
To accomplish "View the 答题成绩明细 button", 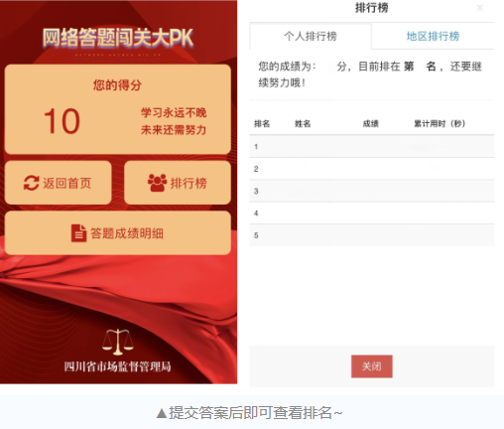I will coord(118,233).
